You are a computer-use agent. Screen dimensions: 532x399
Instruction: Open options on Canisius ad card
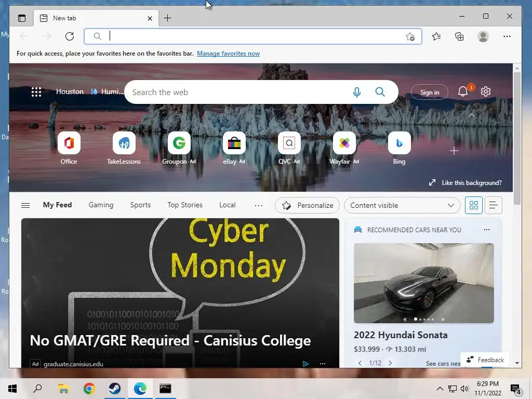click(x=323, y=364)
